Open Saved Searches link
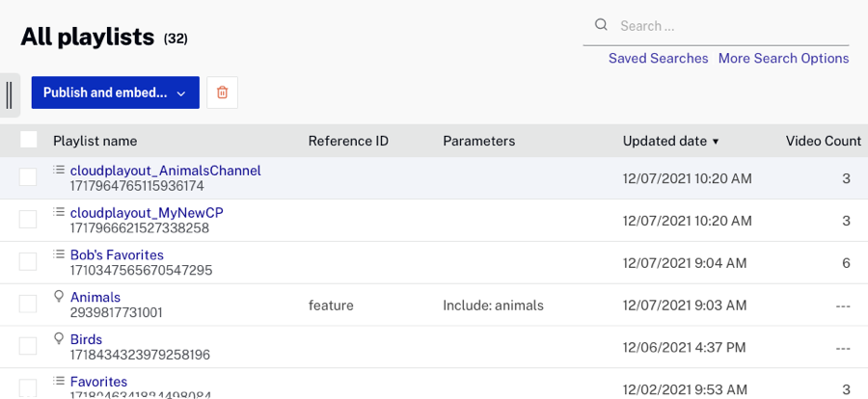 click(x=658, y=59)
